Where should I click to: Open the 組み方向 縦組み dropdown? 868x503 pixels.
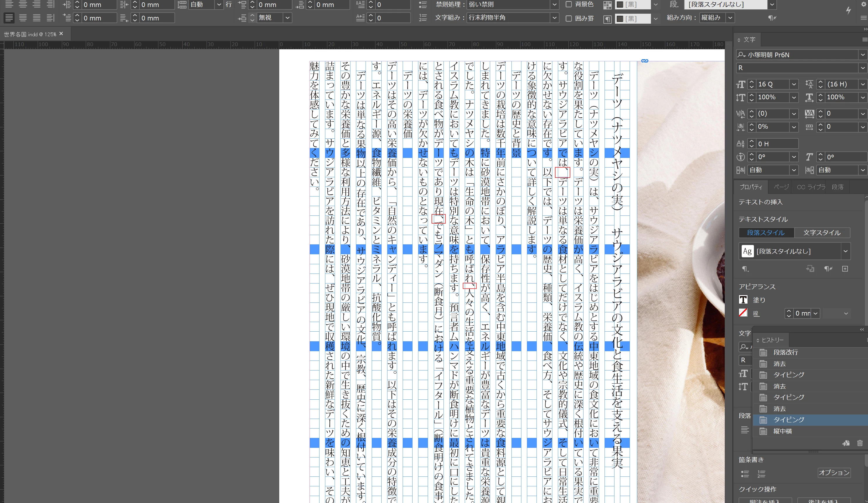730,18
